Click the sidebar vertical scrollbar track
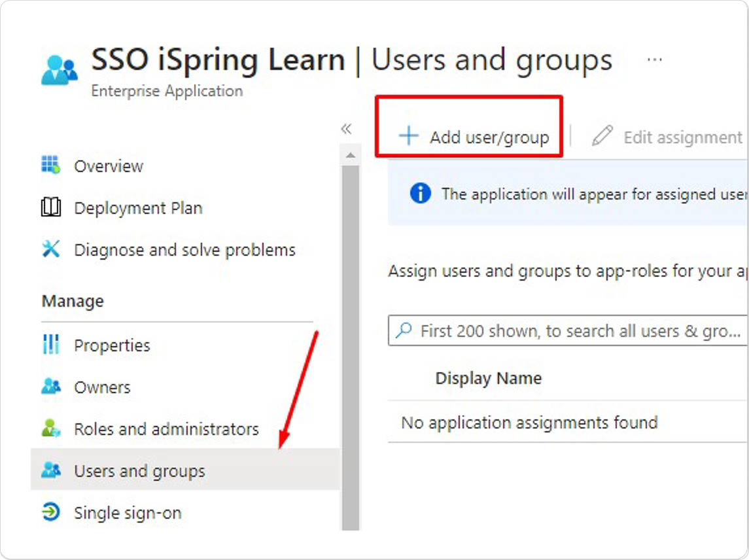This screenshot has height=560, width=749. tap(351, 347)
